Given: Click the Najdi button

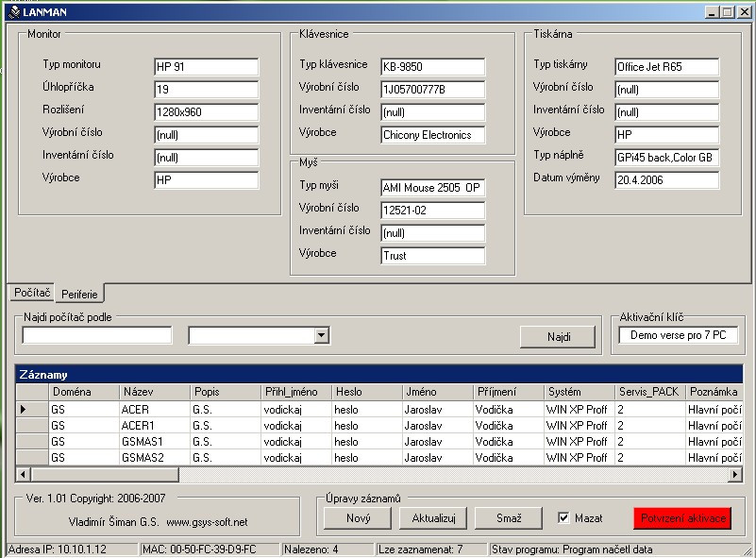Looking at the screenshot, I should [x=558, y=337].
